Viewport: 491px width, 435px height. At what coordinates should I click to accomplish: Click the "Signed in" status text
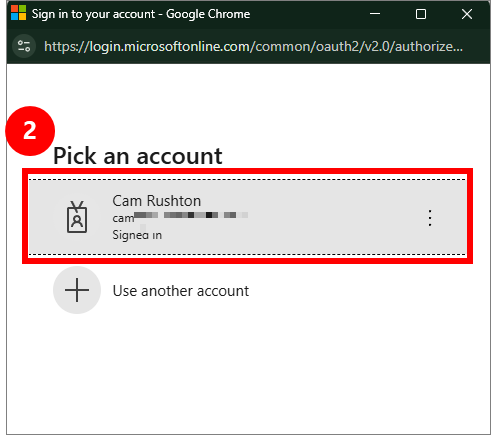137,235
